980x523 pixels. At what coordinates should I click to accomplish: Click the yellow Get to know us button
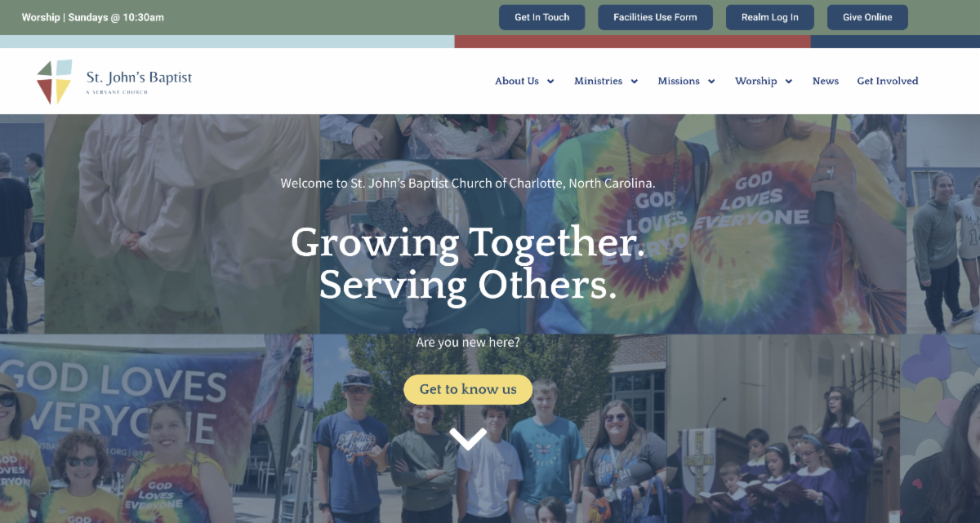coord(468,389)
